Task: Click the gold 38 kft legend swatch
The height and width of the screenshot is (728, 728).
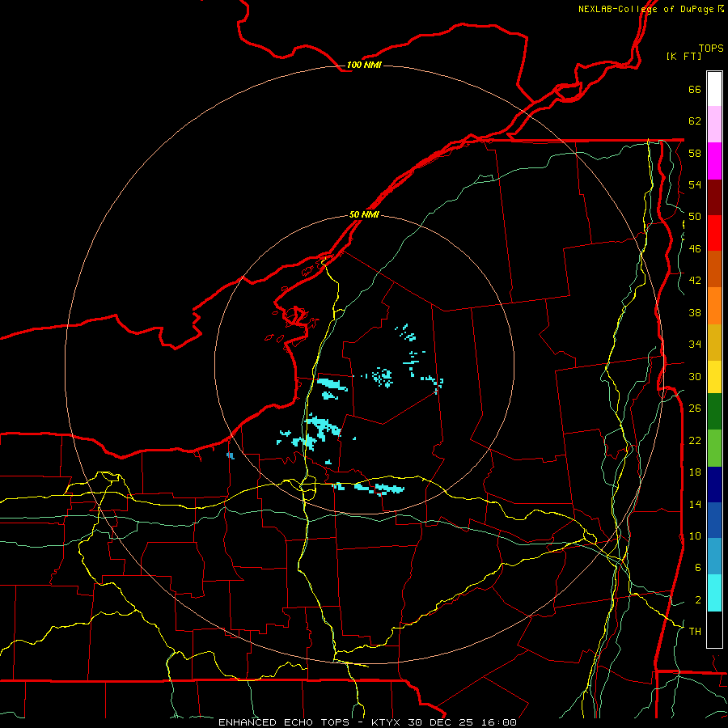Action: 714,341
